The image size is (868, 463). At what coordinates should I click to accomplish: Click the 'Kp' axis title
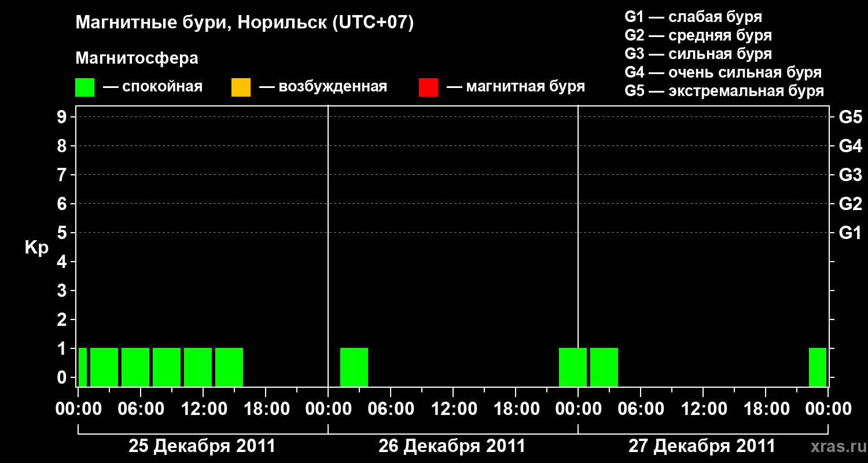(36, 248)
